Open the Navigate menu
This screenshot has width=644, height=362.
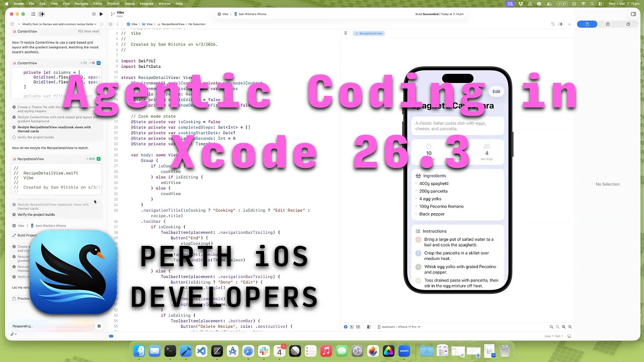(81, 4)
